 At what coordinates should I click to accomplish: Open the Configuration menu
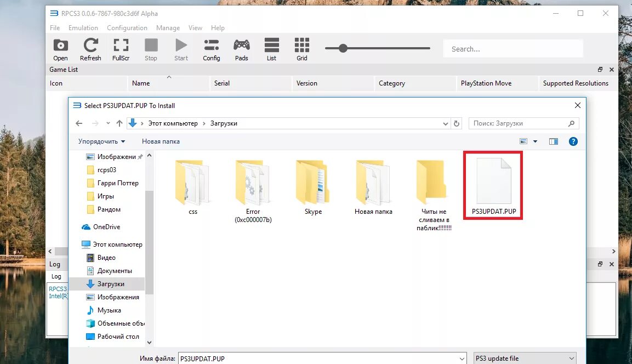click(127, 28)
